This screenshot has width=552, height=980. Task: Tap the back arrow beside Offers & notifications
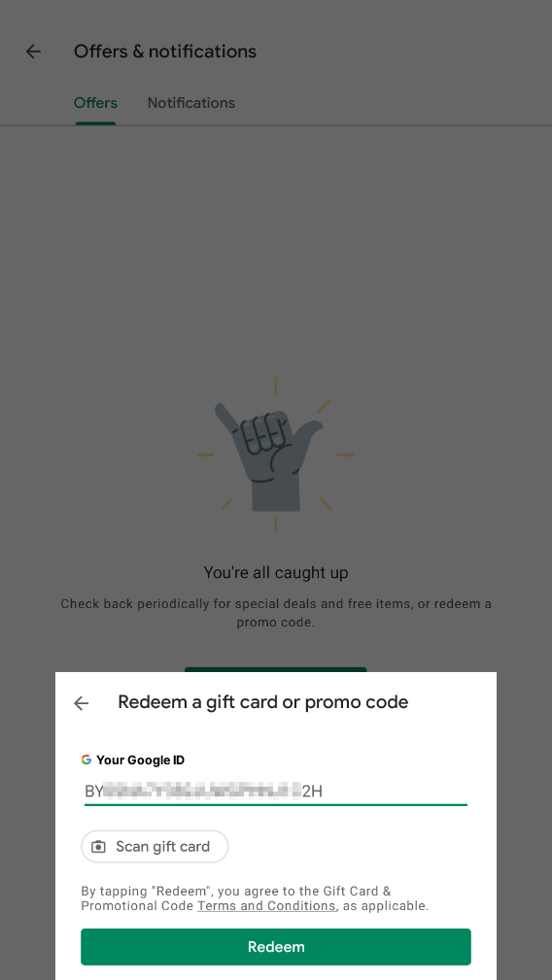(x=33, y=51)
